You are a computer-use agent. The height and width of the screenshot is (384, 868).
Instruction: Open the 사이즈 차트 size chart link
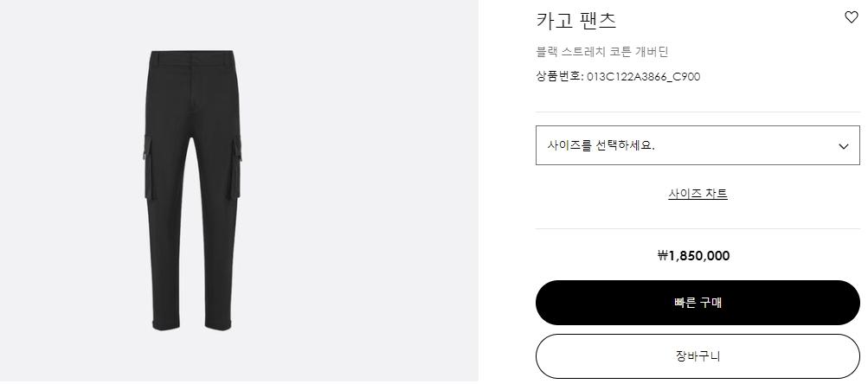[698, 194]
